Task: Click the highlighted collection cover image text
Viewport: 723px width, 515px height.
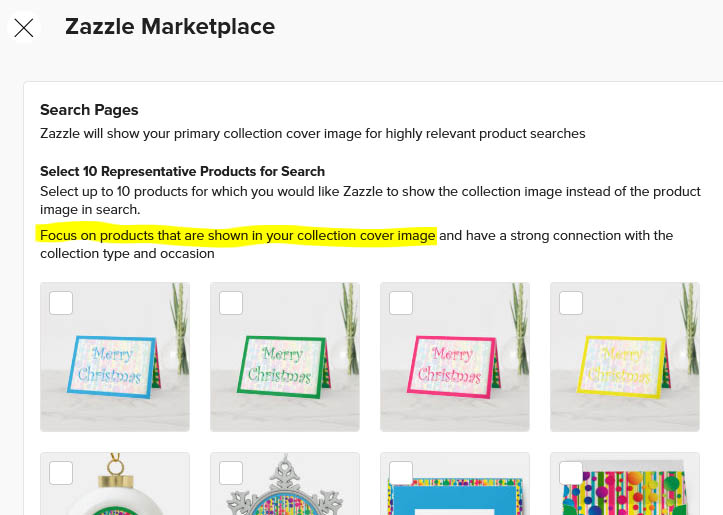Action: (x=237, y=236)
